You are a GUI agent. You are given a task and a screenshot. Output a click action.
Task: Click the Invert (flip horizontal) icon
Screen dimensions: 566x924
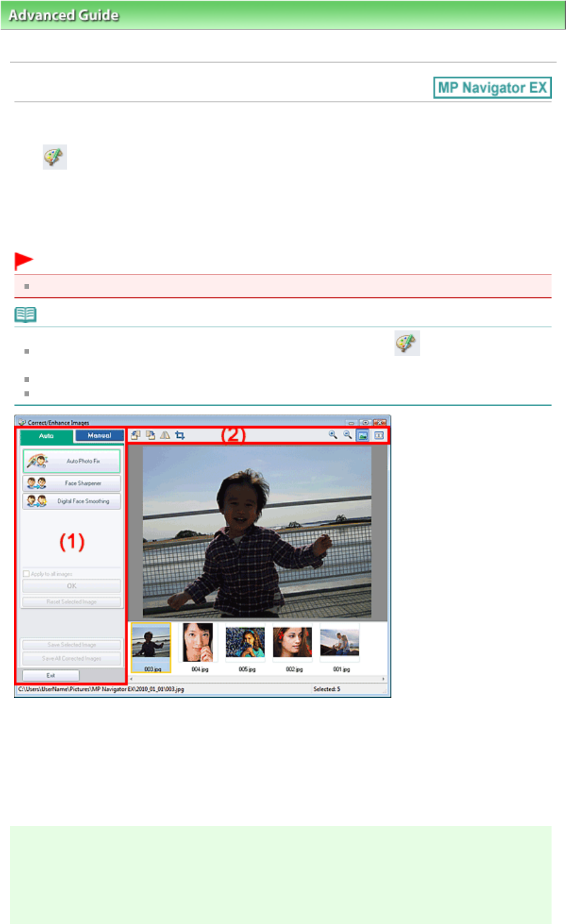point(165,435)
